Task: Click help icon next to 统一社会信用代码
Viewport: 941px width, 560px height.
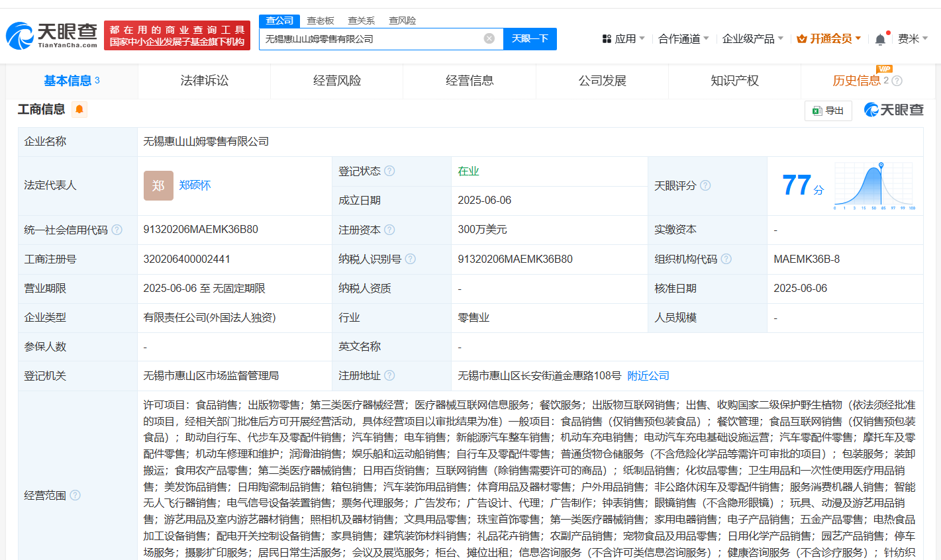Action: [117, 230]
